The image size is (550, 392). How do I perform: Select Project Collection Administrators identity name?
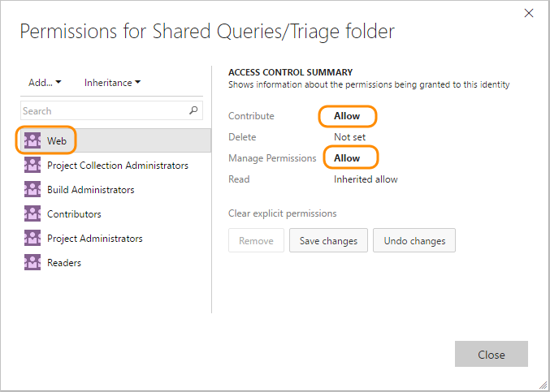118,166
